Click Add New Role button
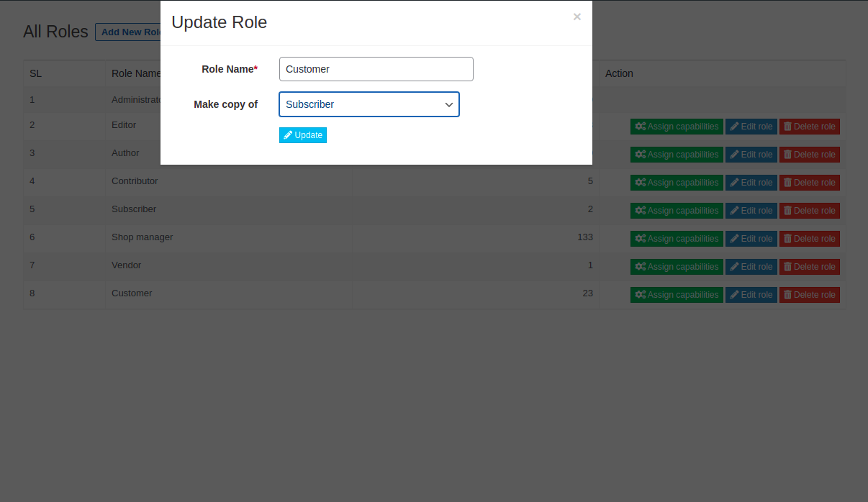868x502 pixels. coord(128,32)
